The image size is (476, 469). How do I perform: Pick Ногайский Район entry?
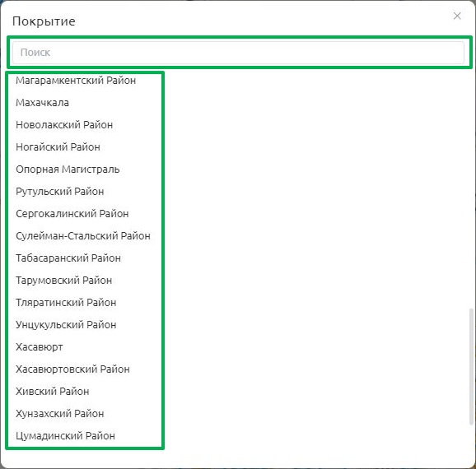(58, 146)
